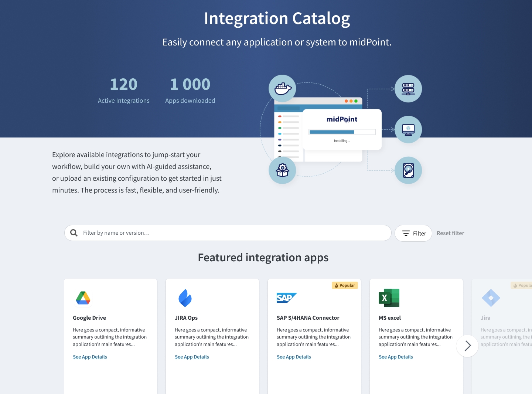Open Google Drive app details link
Viewport: 532px width, 394px height.
[x=90, y=357]
